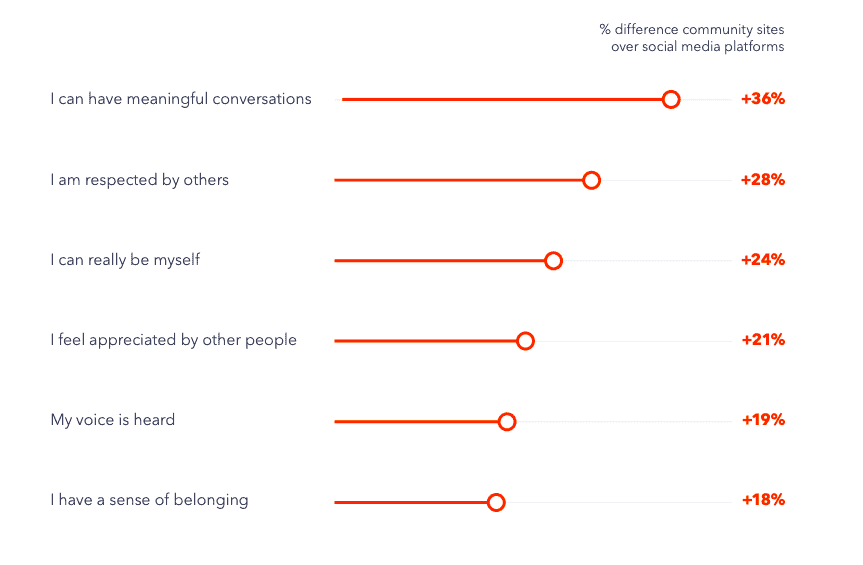Screen dimensions: 863x565
Task: Click the +36% value label
Action: 762,99
